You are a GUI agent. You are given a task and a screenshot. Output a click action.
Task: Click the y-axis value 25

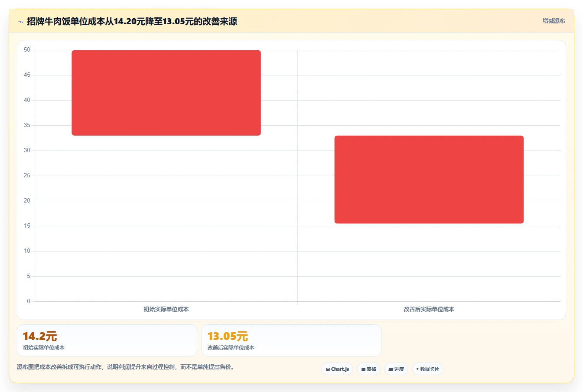(27, 176)
